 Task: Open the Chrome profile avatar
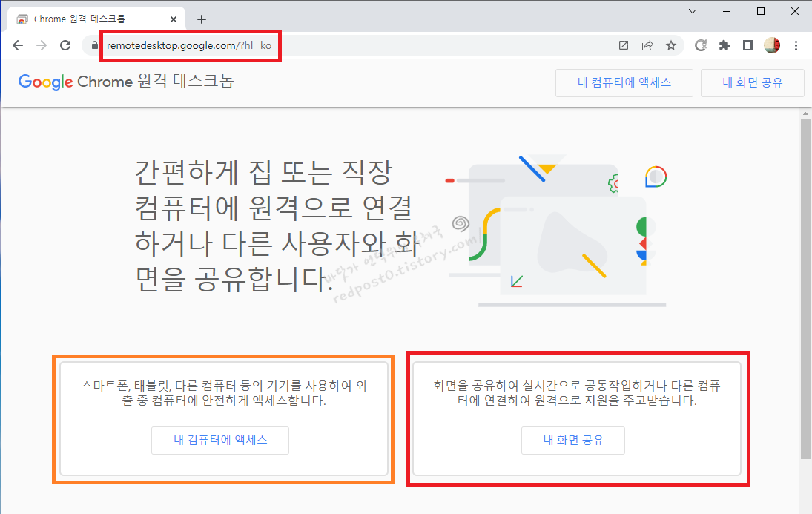pyautogui.click(x=772, y=45)
